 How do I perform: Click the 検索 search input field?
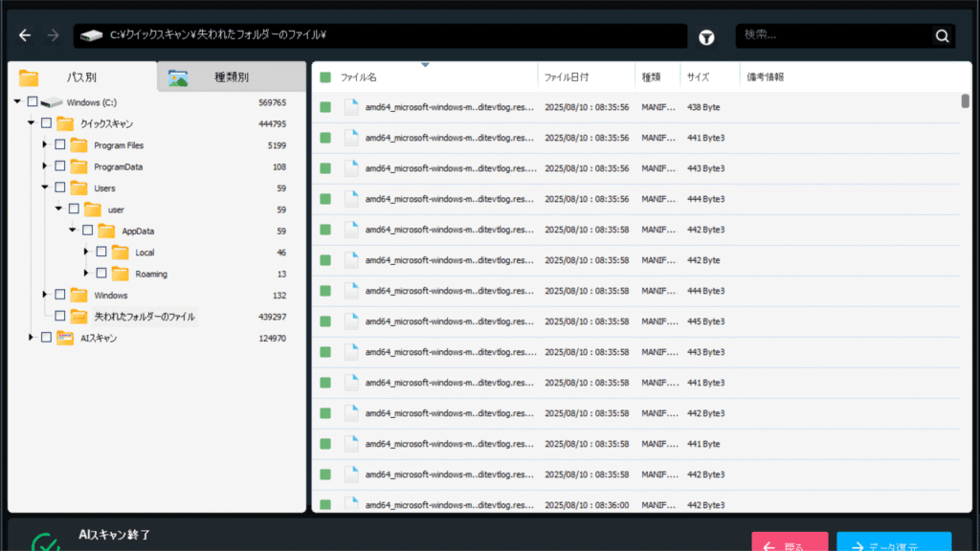point(834,35)
